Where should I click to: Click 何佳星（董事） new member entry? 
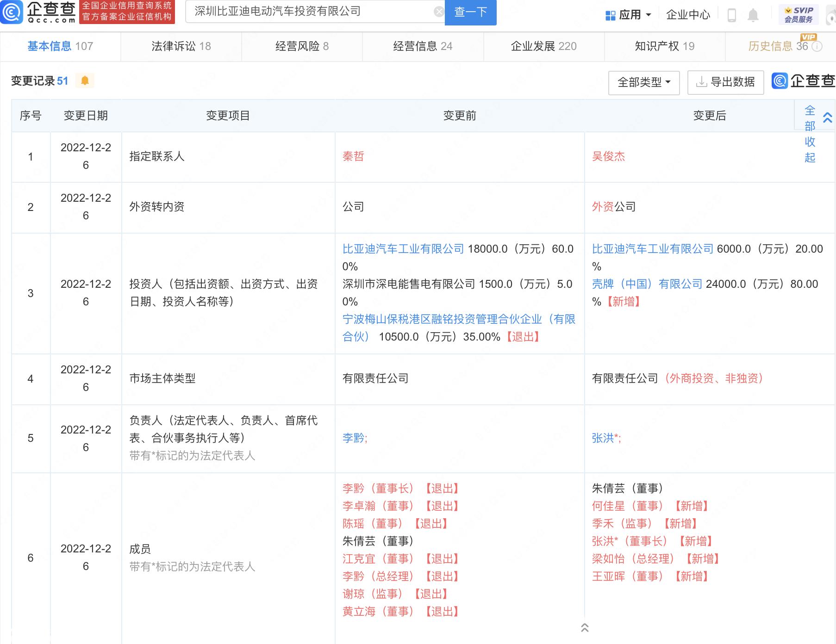pos(650,506)
